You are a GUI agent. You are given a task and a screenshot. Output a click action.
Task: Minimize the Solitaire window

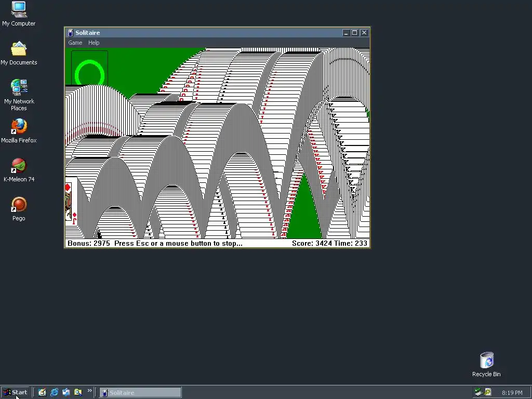point(345,33)
